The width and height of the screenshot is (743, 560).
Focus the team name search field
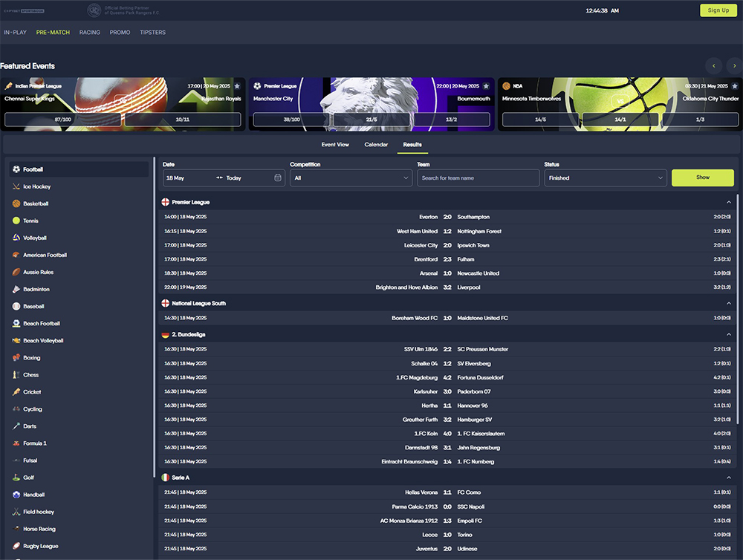click(x=478, y=178)
